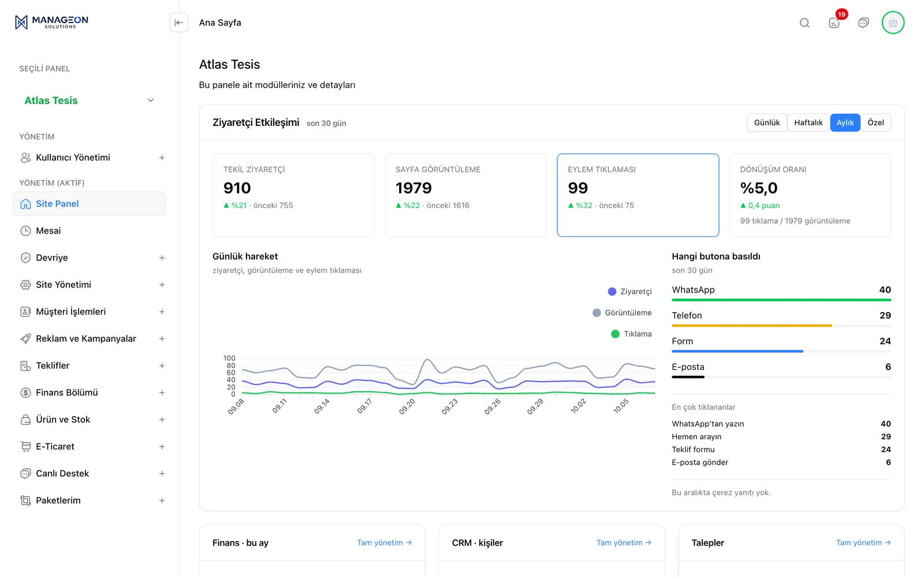Viewport: 924px width, 578px height.
Task: Click the Manageon Solutions logo
Action: 51,22
